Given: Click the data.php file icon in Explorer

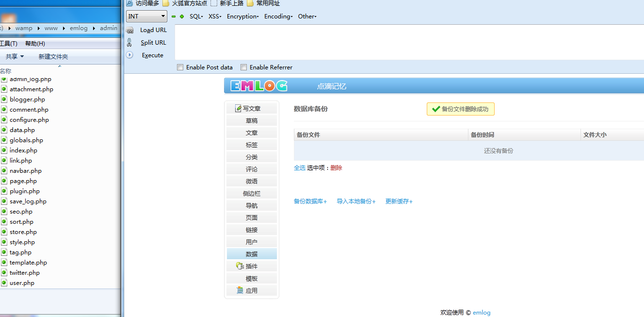Looking at the screenshot, I should pos(4,130).
